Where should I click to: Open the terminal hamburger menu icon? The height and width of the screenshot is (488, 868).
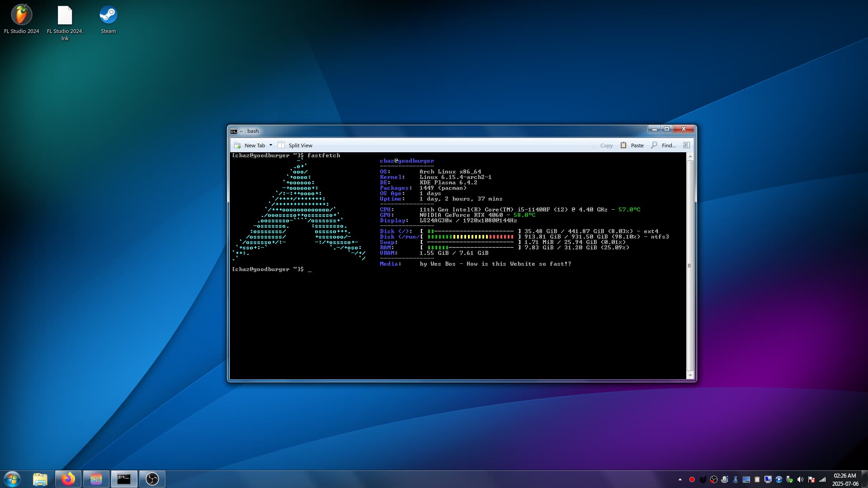coord(686,145)
